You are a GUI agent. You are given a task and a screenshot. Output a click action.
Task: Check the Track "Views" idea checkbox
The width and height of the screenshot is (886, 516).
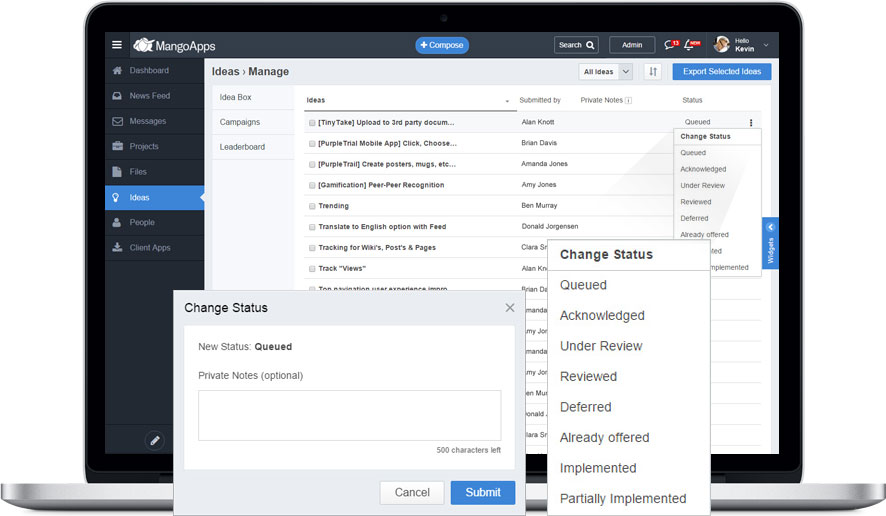(x=312, y=269)
